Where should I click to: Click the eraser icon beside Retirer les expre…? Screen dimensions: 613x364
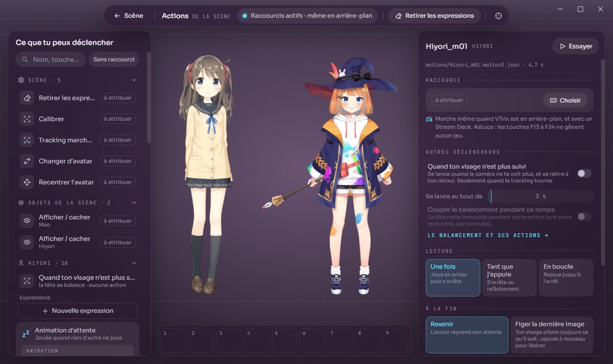point(27,98)
